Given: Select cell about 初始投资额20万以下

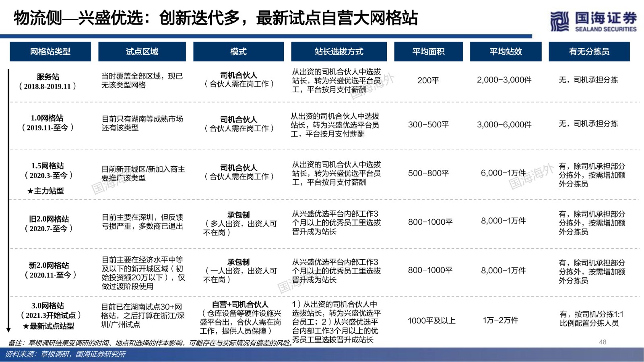Looking at the screenshot, I should pos(143,273).
